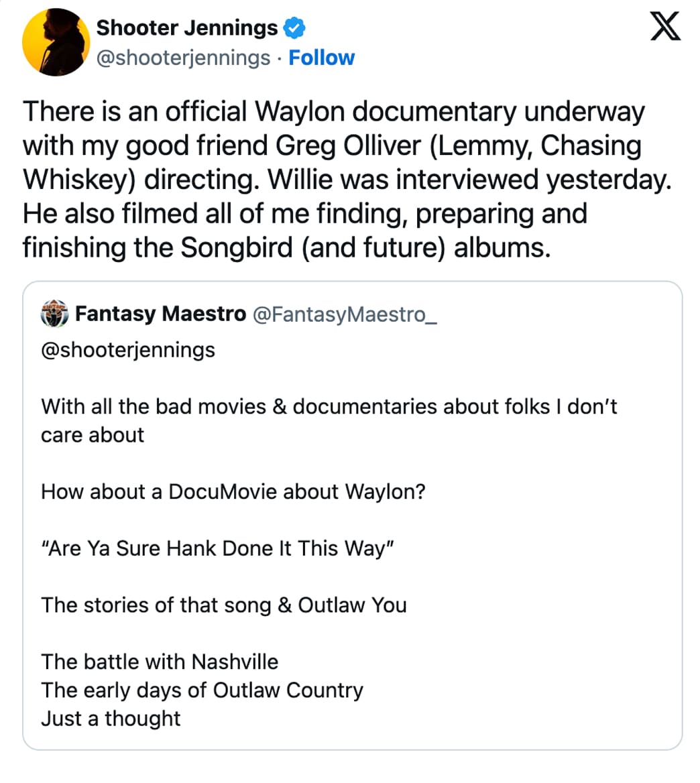Open Shooter Jennings' profile avatar
Image resolution: width=700 pixels, height=783 pixels.
[55, 42]
